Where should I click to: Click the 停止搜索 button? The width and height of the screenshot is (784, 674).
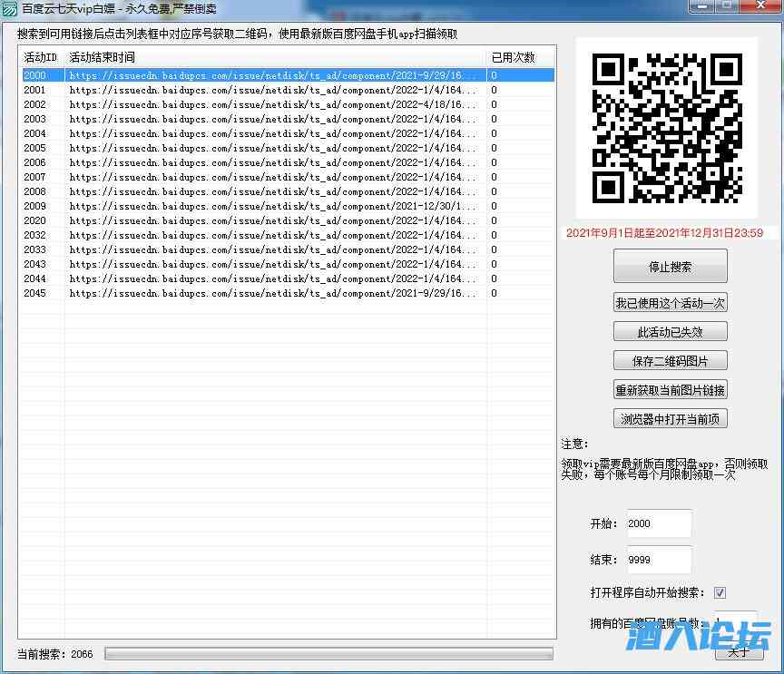point(670,268)
